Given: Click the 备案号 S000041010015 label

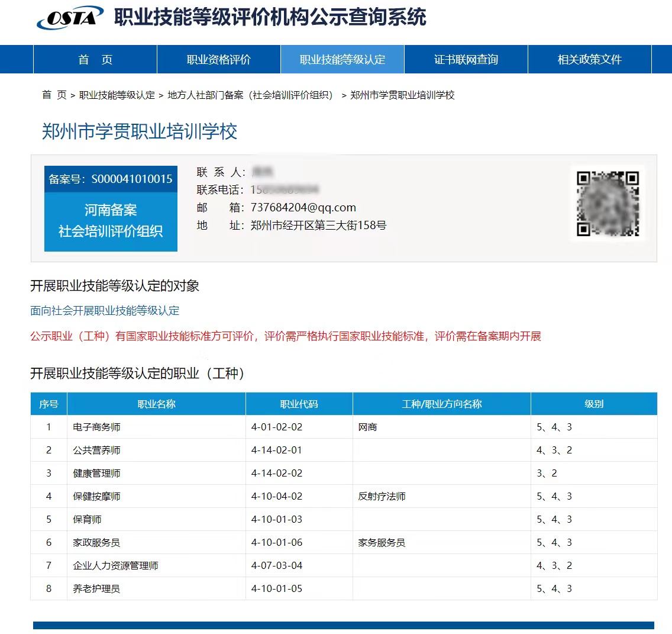Looking at the screenshot, I should coord(111,179).
